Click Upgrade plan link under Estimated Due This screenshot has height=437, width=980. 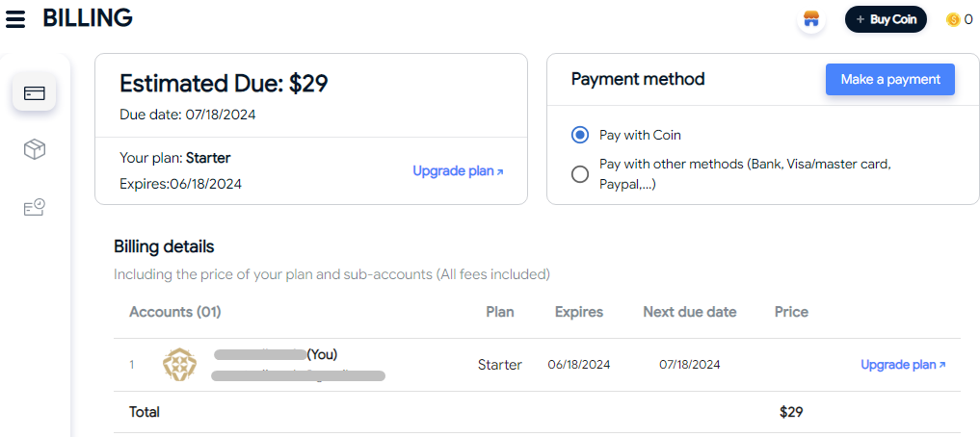(x=458, y=170)
